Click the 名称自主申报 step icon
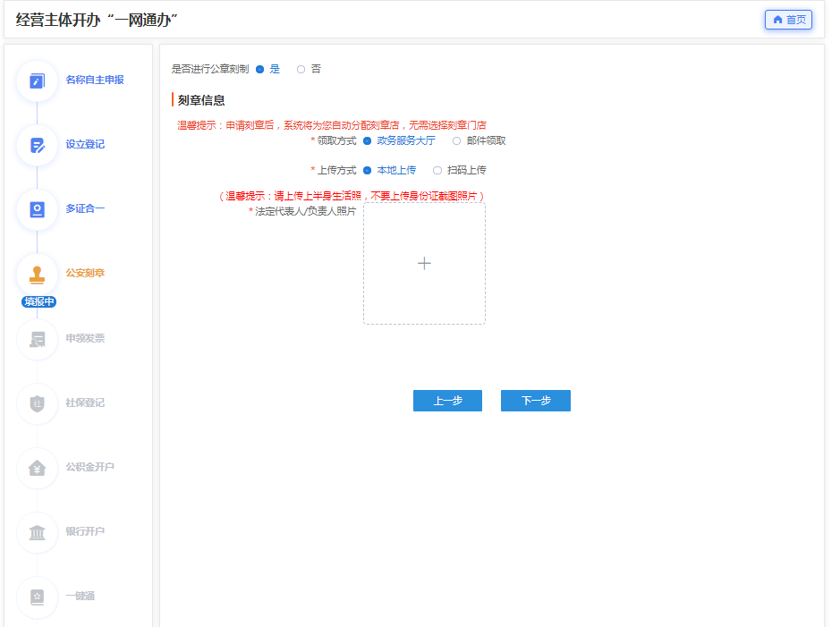The image size is (840, 627). 37,80
